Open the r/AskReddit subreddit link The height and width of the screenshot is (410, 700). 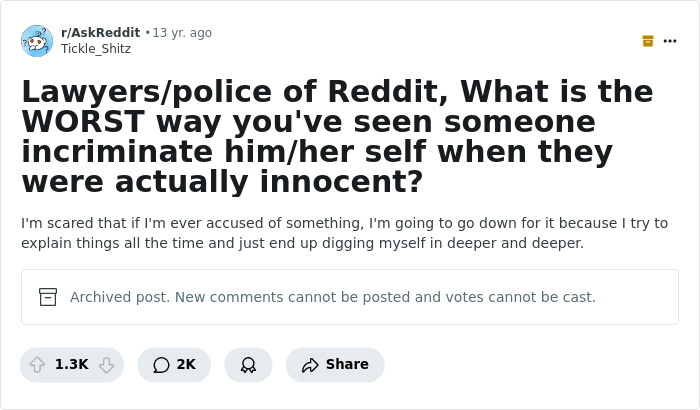[100, 33]
